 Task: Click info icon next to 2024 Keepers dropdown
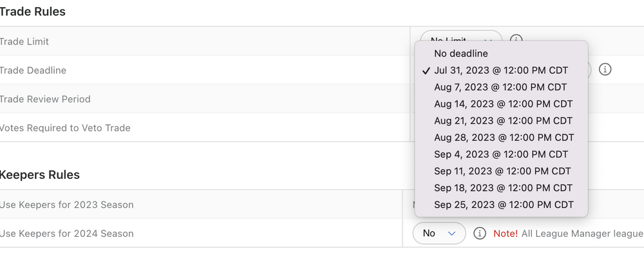479,233
